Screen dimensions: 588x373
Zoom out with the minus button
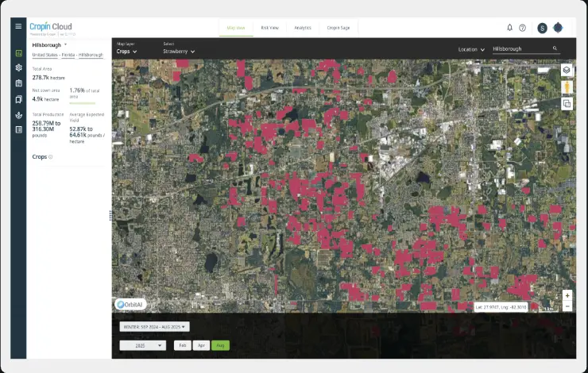(x=567, y=306)
